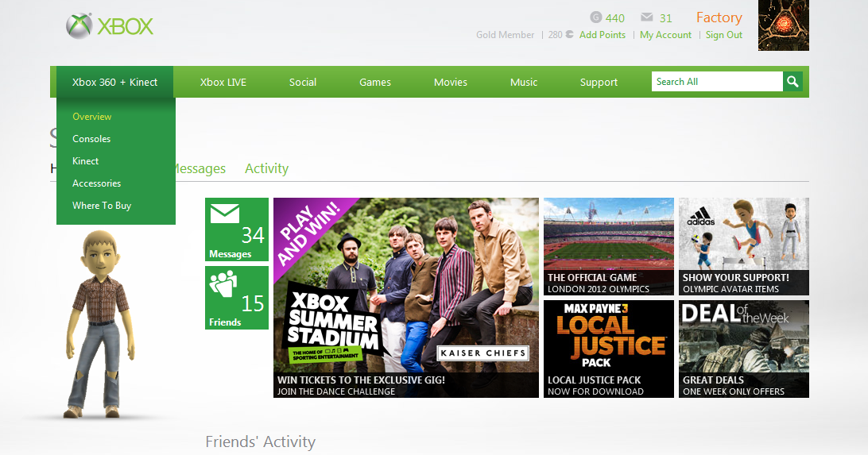Image resolution: width=868 pixels, height=455 pixels.
Task: Click the Gold Member label
Action: tap(505, 35)
